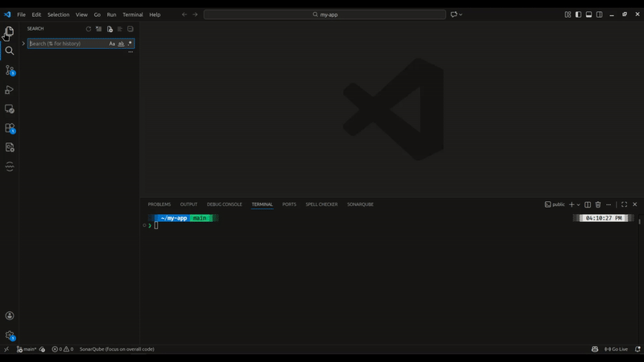The height and width of the screenshot is (362, 644).
Task: Toggle primary side bar visibility
Action: (x=578, y=14)
